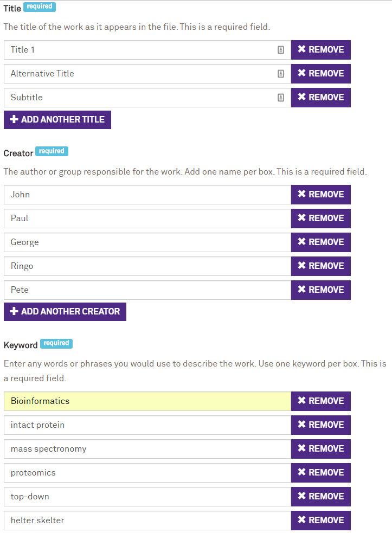This screenshot has width=392, height=533.
Task: Focus the Bioinformatics keyword input
Action: (x=147, y=401)
